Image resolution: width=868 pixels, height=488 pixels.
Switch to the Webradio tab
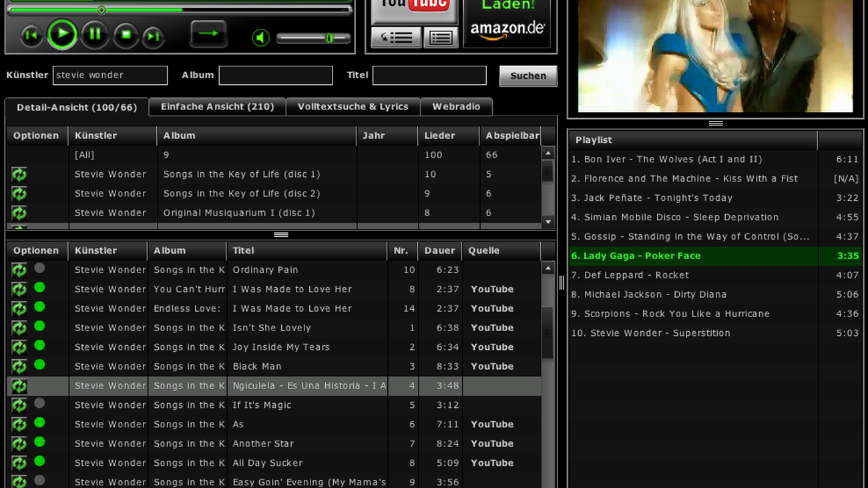456,107
